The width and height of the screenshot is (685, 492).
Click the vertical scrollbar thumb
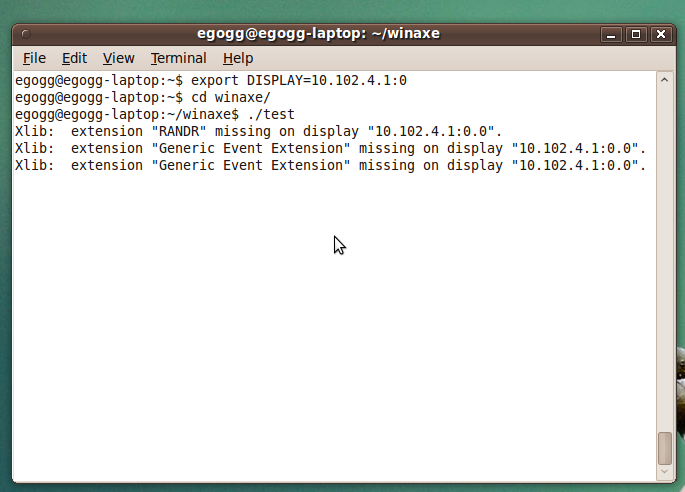(x=664, y=449)
